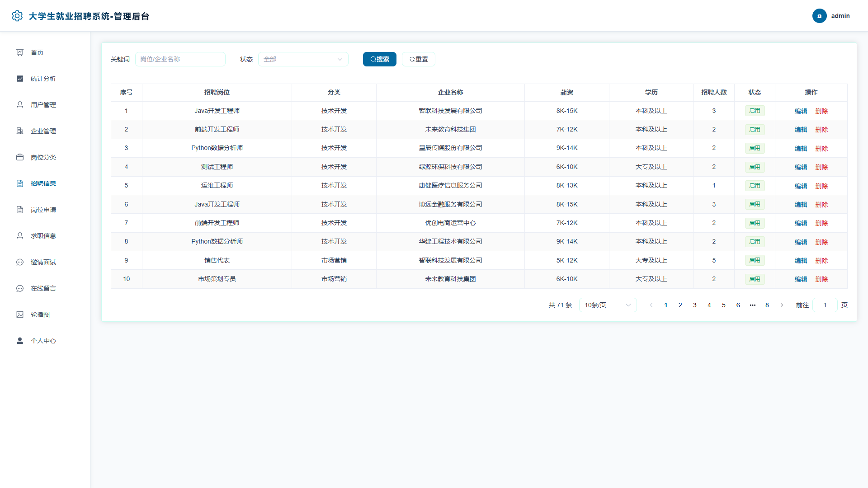
Task: Click the 在线留言 message icon
Action: 20,288
